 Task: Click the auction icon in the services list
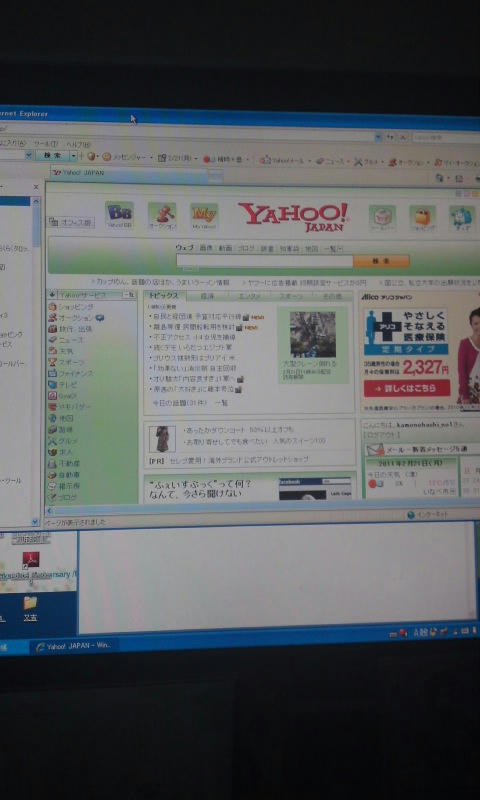pyautogui.click(x=52, y=317)
